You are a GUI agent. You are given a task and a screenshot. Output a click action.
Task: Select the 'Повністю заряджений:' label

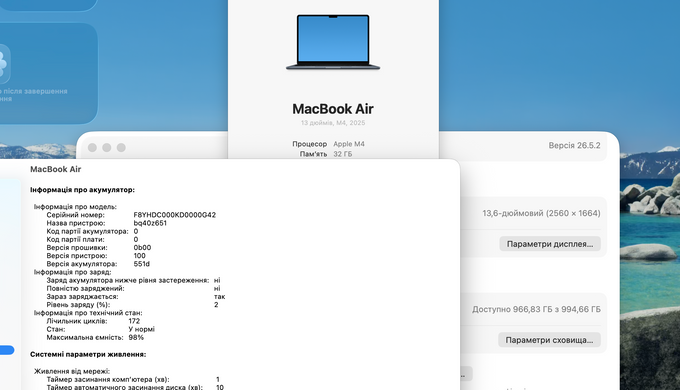coord(85,288)
